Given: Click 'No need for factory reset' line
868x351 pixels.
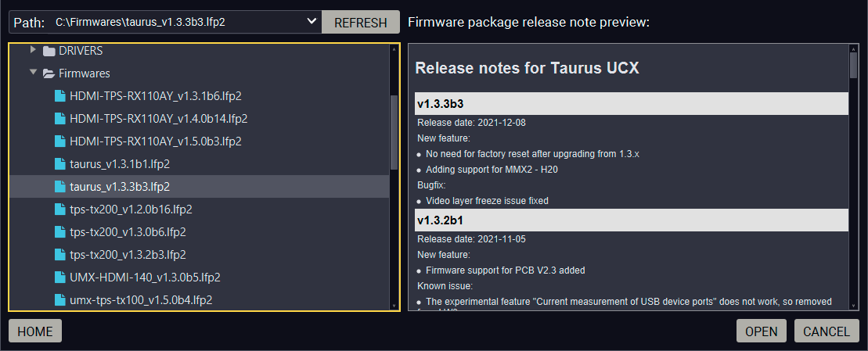Looking at the screenshot, I should (x=532, y=154).
